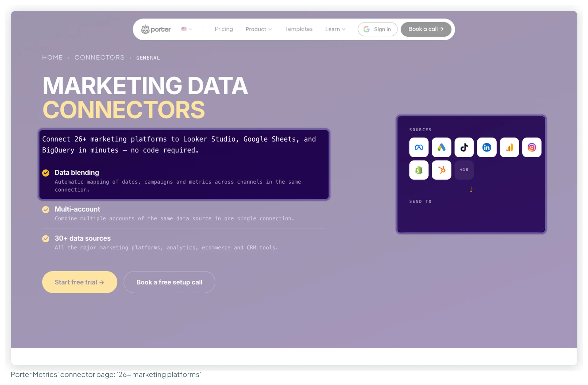Select the TikTok source icon
This screenshot has height=385, width=588.
[x=464, y=147]
